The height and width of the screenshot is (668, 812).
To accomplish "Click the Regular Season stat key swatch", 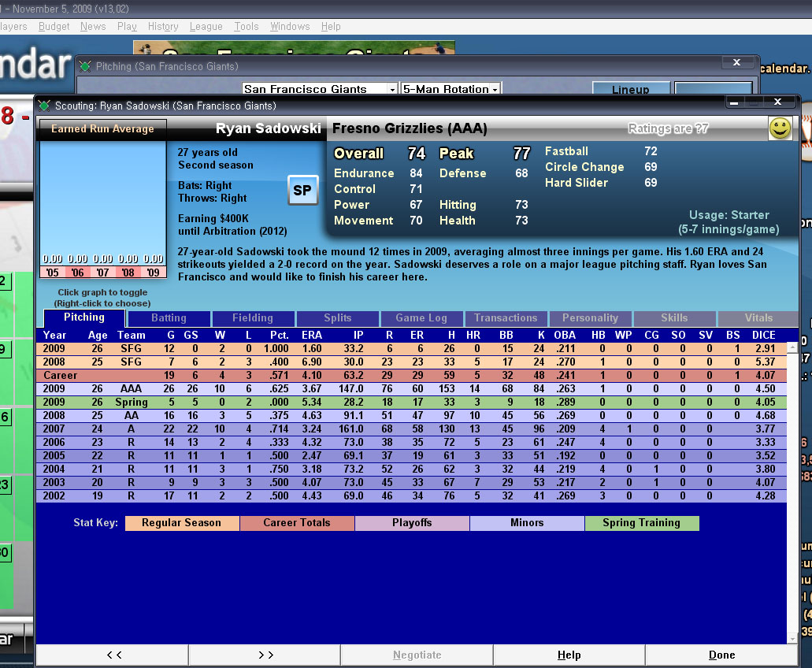I will coord(182,523).
